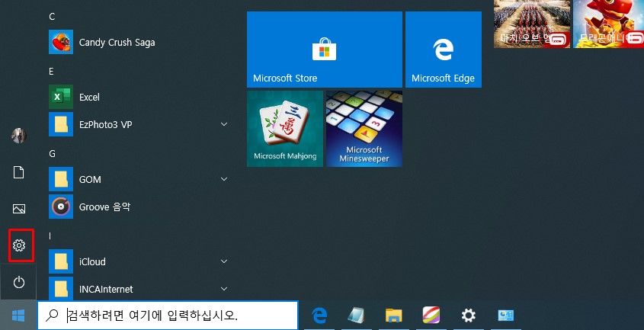Image resolution: width=644 pixels, height=330 pixels.
Task: Open Settings gear on the taskbar
Action: tap(468, 316)
